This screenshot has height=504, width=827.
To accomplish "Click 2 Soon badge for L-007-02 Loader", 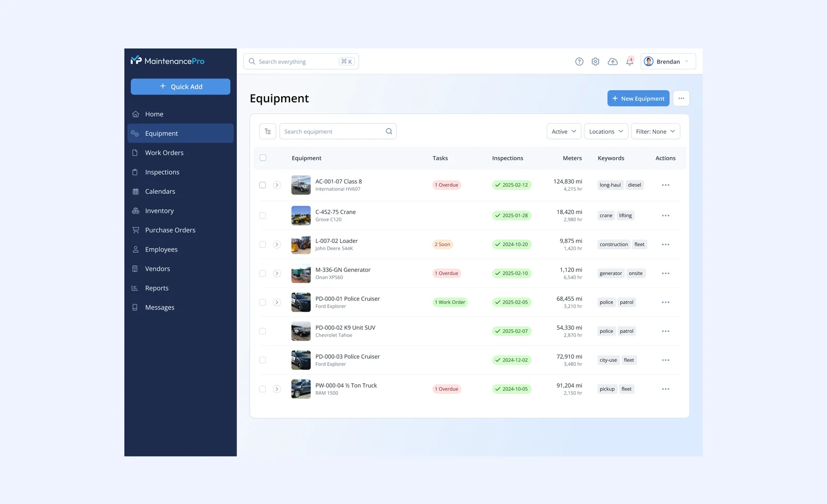I will tap(442, 245).
